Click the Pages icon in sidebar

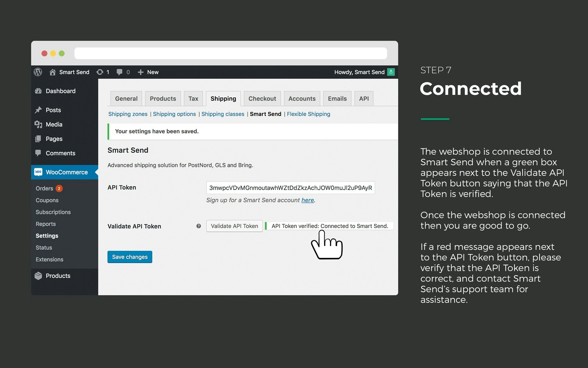coord(38,139)
